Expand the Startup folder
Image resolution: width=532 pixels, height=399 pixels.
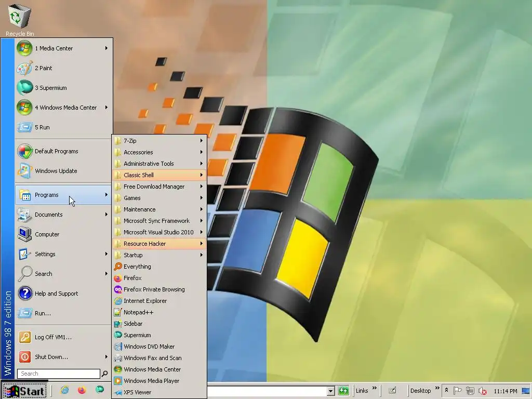pyautogui.click(x=159, y=255)
